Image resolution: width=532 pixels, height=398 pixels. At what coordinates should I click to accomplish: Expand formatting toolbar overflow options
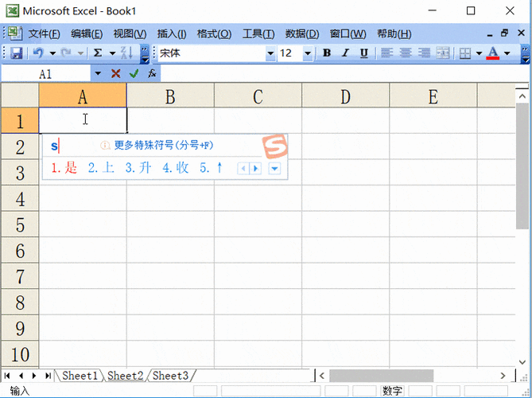[x=526, y=54]
